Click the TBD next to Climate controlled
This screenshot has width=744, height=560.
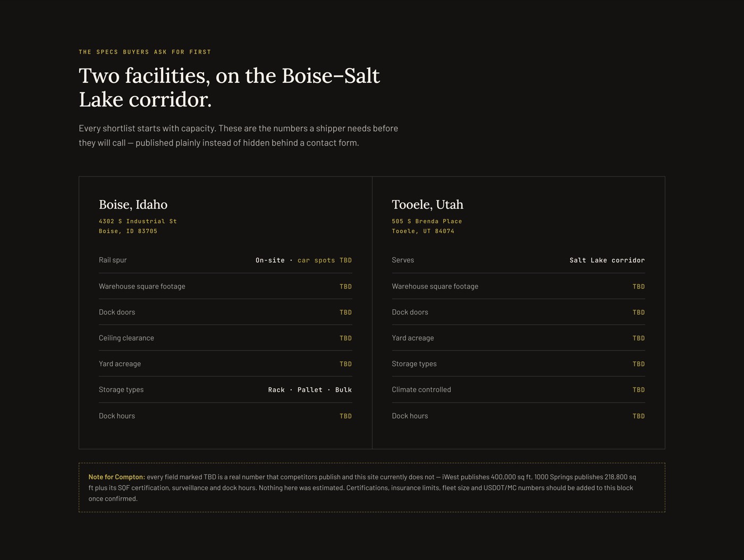[638, 390]
